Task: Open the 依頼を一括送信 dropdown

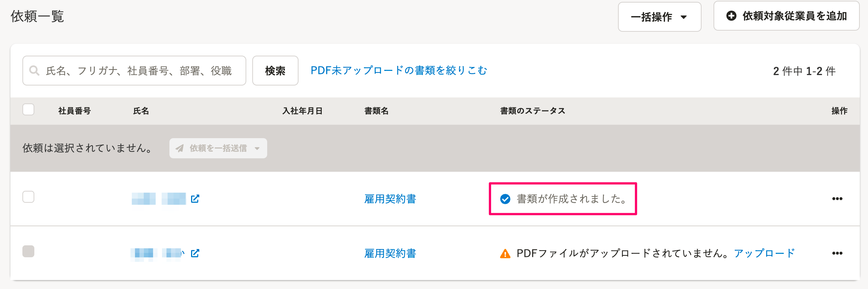Action: (218, 148)
